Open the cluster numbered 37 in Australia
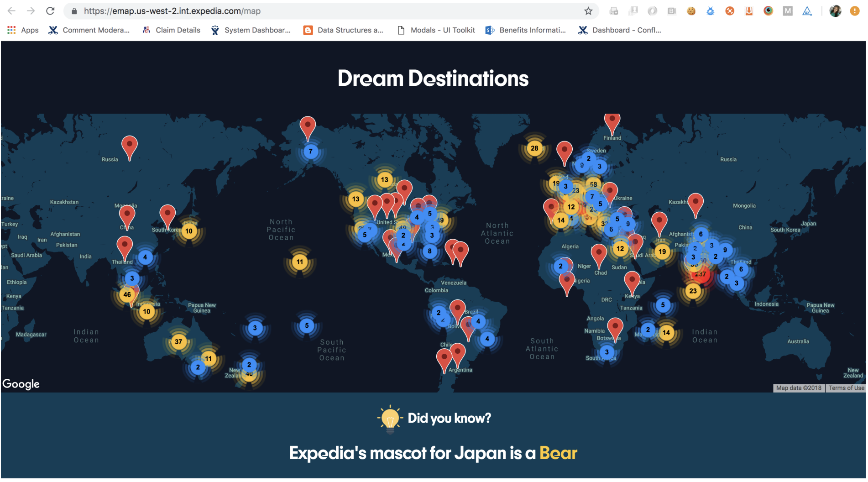Screen dimensions: 868x482 click(179, 342)
